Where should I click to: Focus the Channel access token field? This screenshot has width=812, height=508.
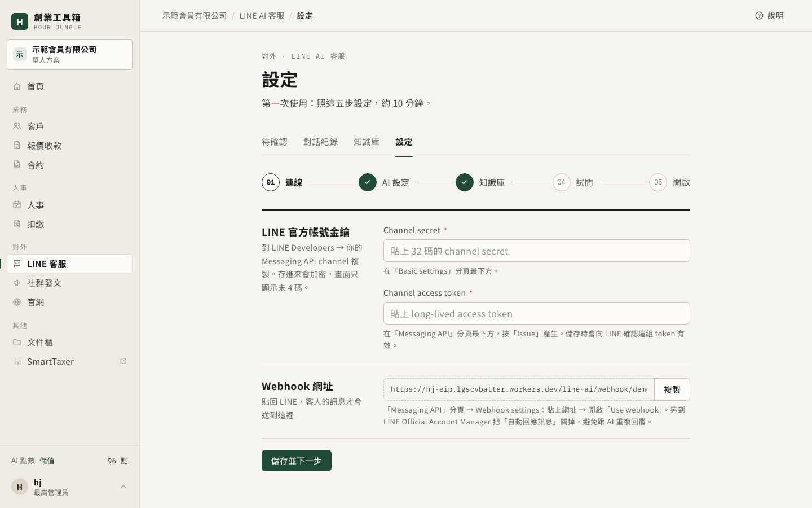point(537,313)
